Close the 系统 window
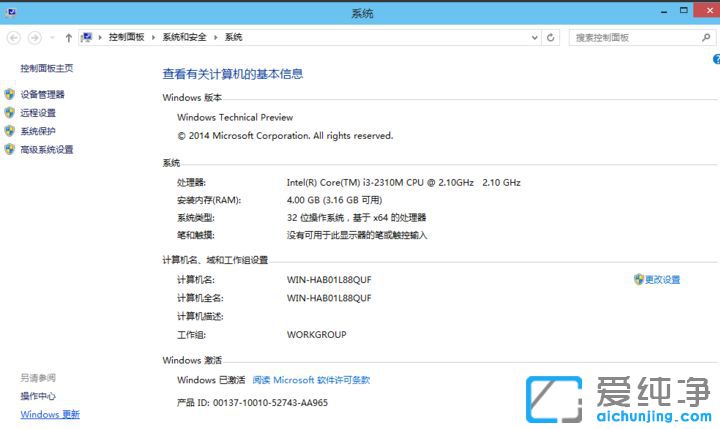This screenshot has width=720, height=429. [708, 11]
